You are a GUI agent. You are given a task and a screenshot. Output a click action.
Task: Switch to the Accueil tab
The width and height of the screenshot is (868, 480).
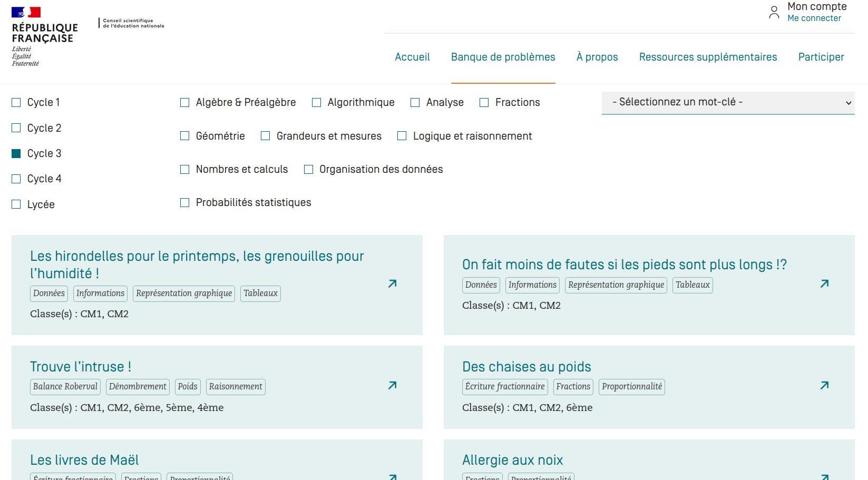(412, 57)
